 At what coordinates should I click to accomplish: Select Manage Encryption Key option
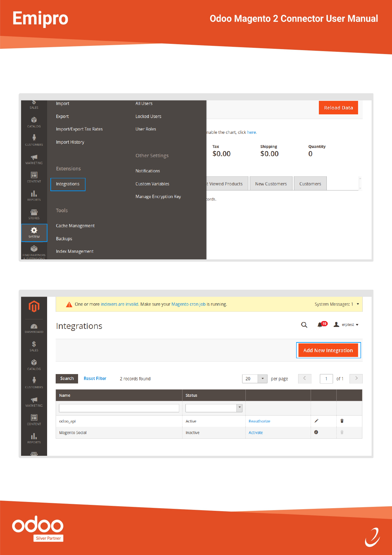pyautogui.click(x=158, y=197)
